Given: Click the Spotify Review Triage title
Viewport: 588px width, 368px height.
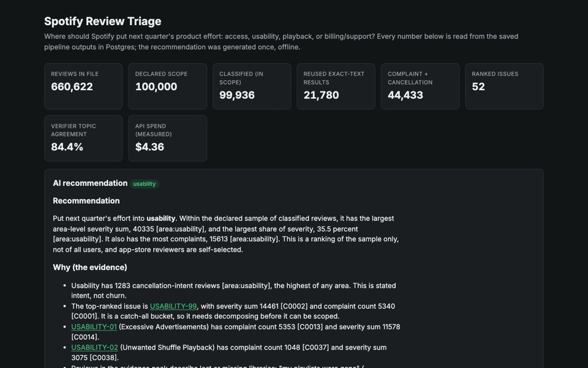Looking at the screenshot, I should click(x=103, y=21).
